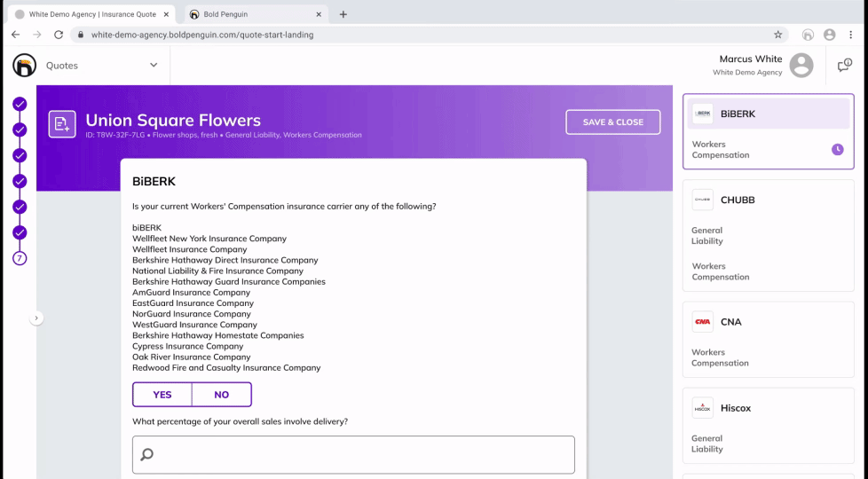Viewport: 868px width, 479px height.
Task: Click the quote document icon beside Union Square Flowers
Action: pyautogui.click(x=62, y=124)
